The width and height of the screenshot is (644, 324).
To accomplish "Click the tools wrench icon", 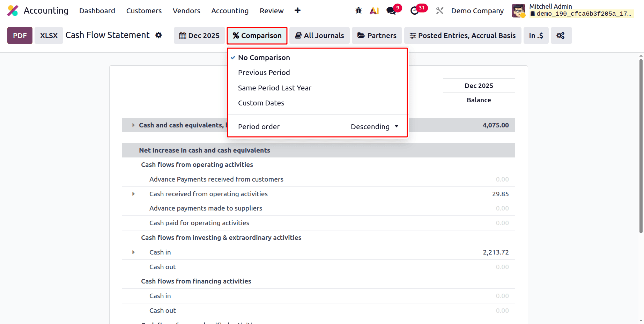I will pos(439,10).
